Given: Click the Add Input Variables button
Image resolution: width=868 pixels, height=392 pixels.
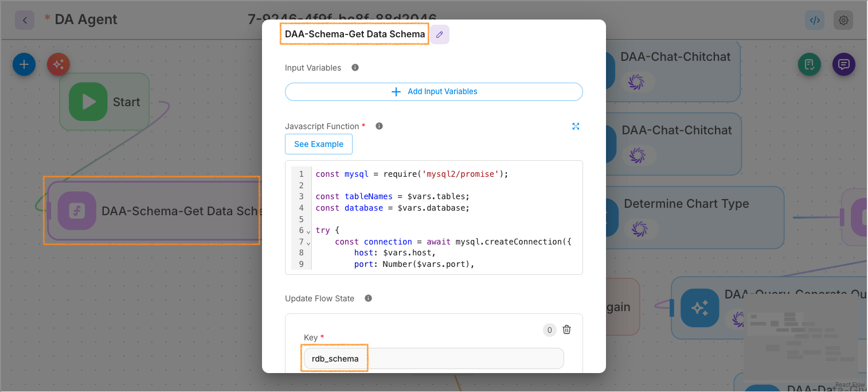Looking at the screenshot, I should (433, 92).
